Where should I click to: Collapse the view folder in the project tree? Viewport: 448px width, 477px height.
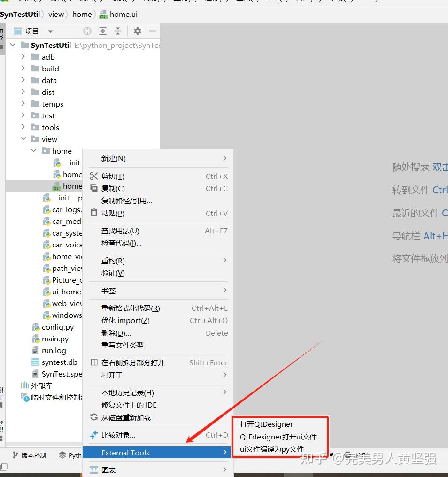coord(23,138)
